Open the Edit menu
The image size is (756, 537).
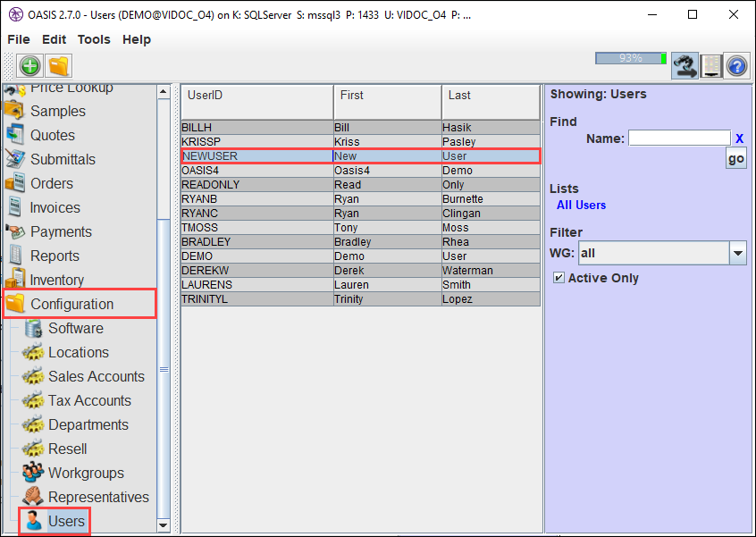pos(54,39)
